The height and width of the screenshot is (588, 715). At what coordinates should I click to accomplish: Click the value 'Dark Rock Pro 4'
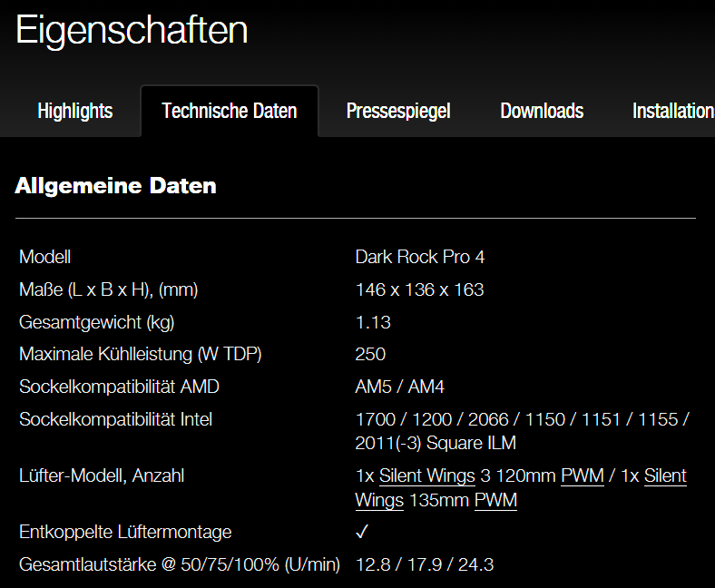pyautogui.click(x=419, y=257)
